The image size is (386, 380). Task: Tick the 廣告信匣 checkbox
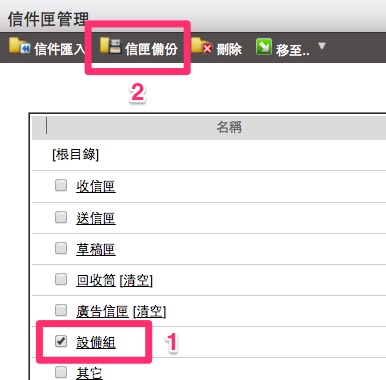click(x=61, y=310)
